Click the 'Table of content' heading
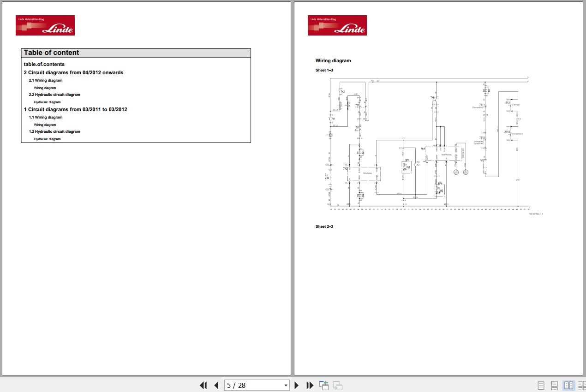Image resolution: width=586 pixels, height=392 pixels. click(52, 53)
